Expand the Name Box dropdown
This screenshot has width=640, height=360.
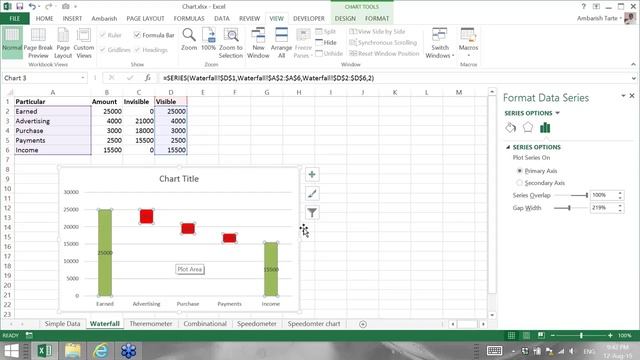coord(83,78)
